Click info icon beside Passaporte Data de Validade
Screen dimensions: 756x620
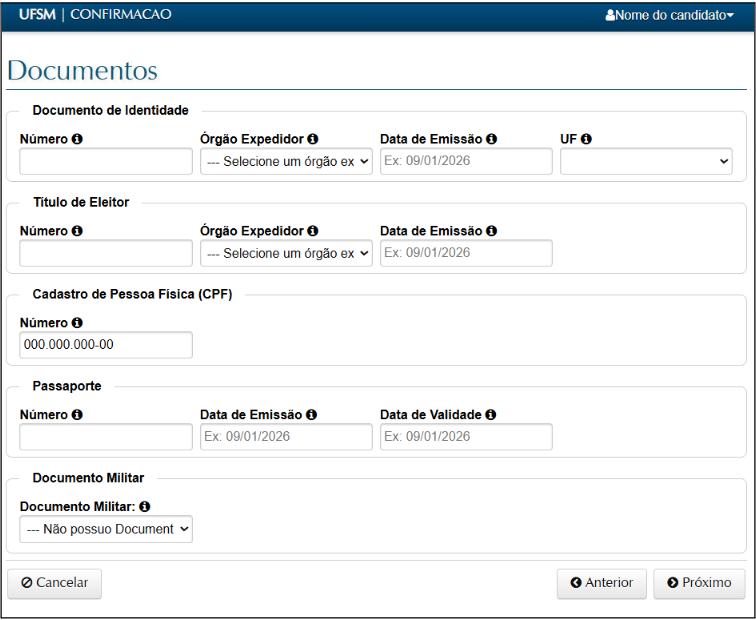pyautogui.click(x=491, y=414)
